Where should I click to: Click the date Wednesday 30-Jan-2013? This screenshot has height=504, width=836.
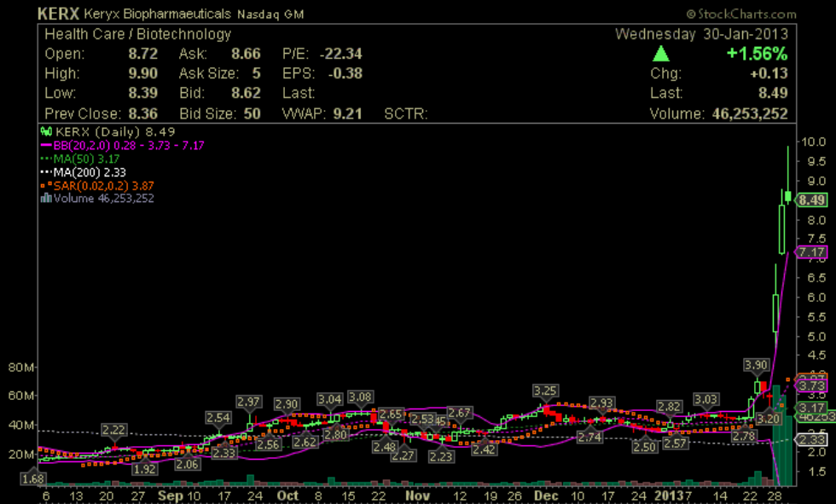(701, 34)
